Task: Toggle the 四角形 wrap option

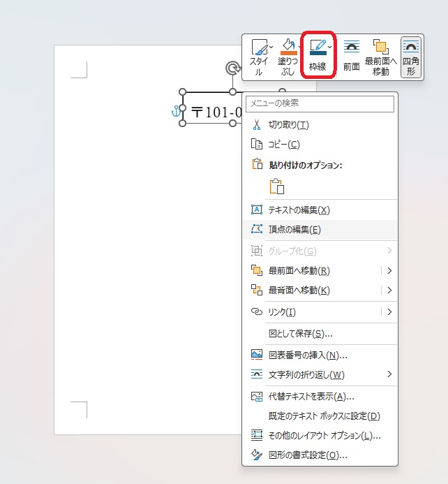Action: point(411,56)
